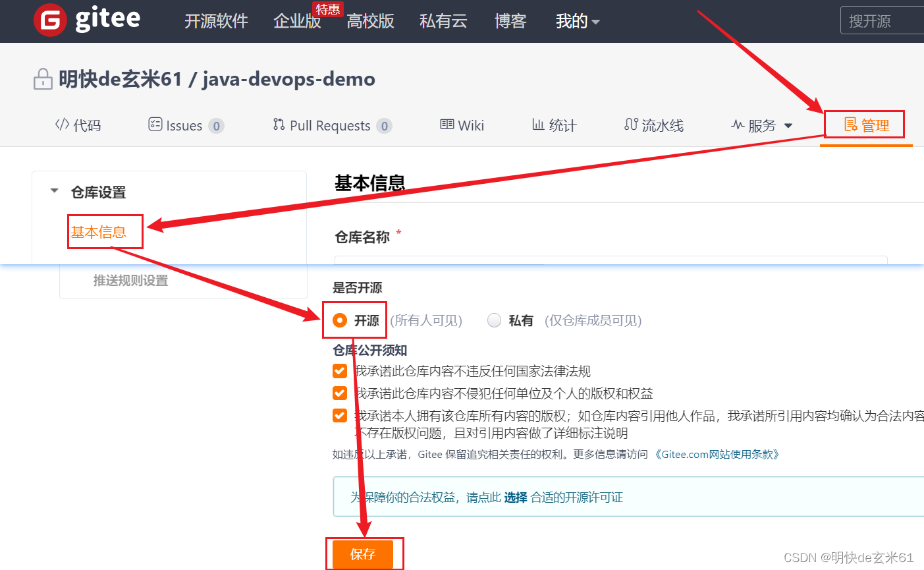Open the 流水线 pipeline tab
924x570 pixels.
pyautogui.click(x=654, y=125)
